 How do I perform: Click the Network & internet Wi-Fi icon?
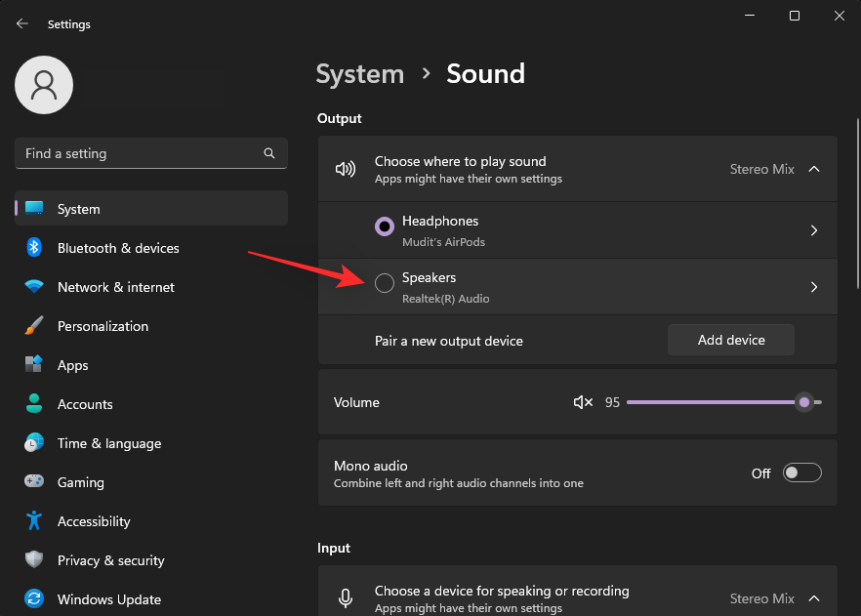click(x=34, y=287)
